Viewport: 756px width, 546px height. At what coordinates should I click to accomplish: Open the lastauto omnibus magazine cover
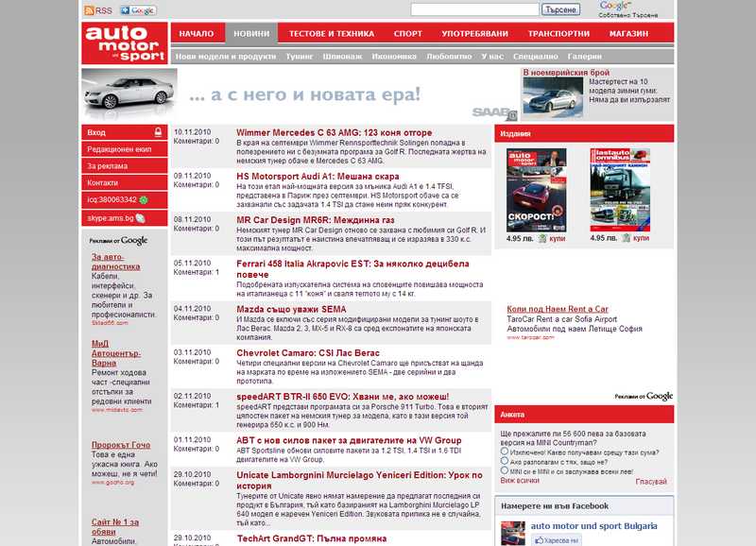point(620,190)
